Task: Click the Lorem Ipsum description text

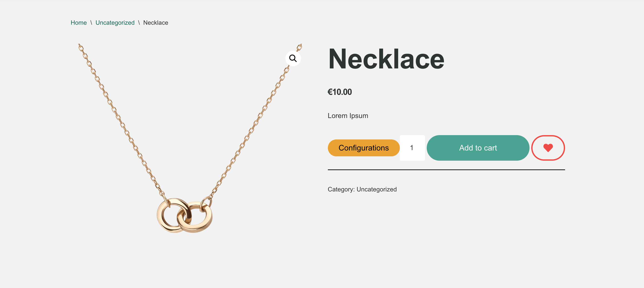Action: (x=348, y=116)
